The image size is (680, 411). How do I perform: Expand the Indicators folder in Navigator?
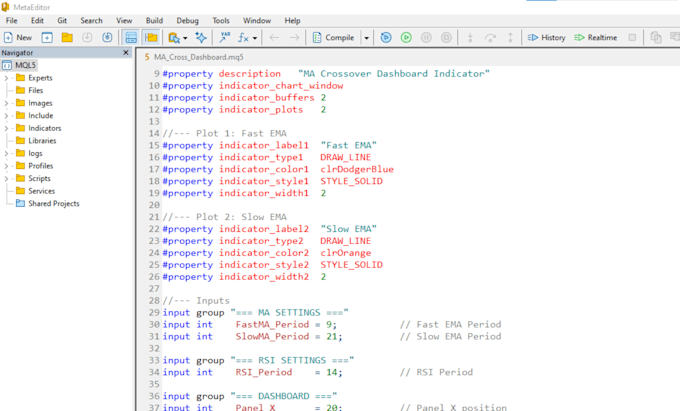(6, 128)
